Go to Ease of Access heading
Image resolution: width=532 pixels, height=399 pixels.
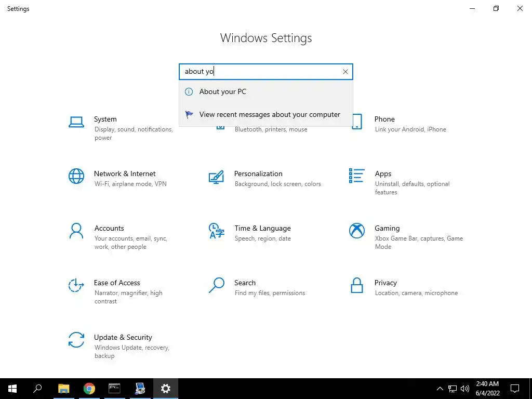pyautogui.click(x=117, y=283)
